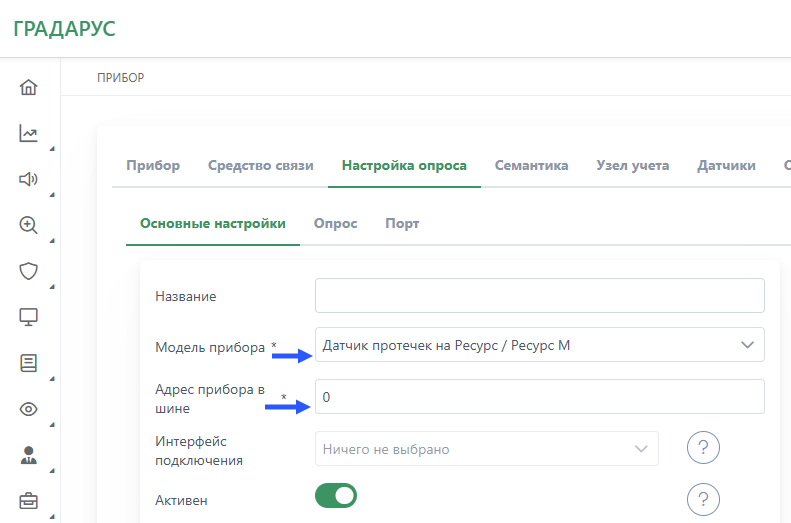Open the Семантика tab
The height and width of the screenshot is (523, 791).
531,166
